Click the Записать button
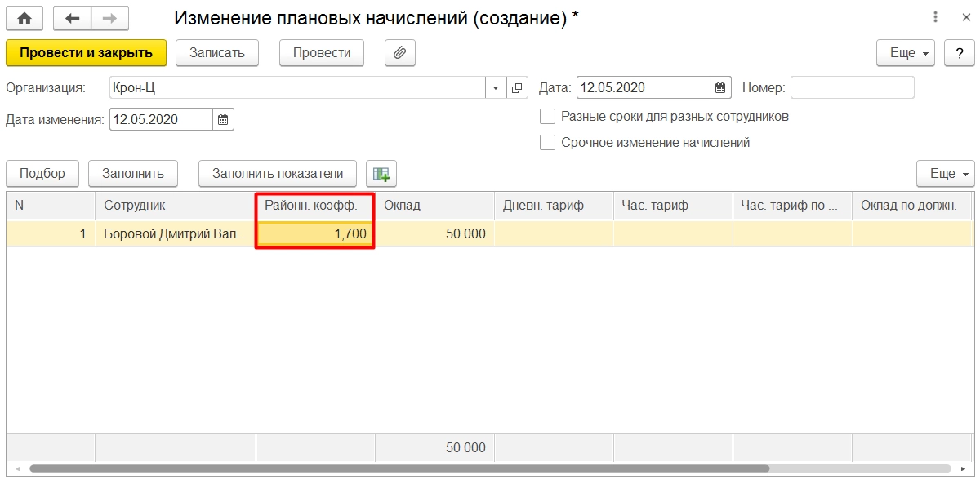This screenshot has height=484, width=980. [217, 53]
